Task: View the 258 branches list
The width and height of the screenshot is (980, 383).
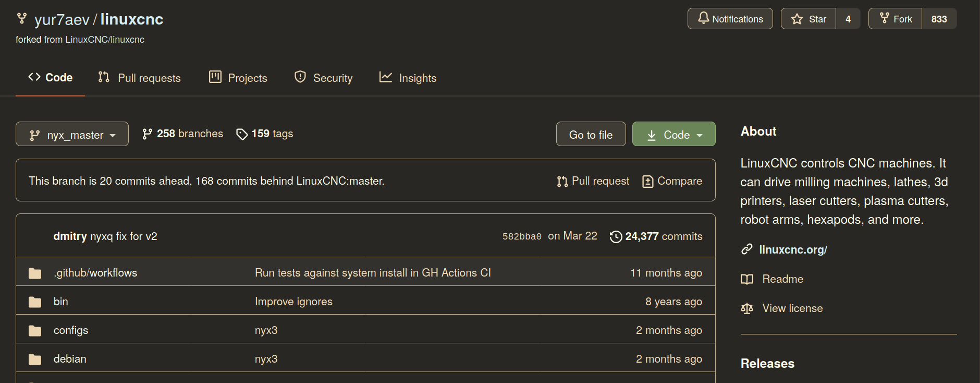Action: (x=182, y=134)
